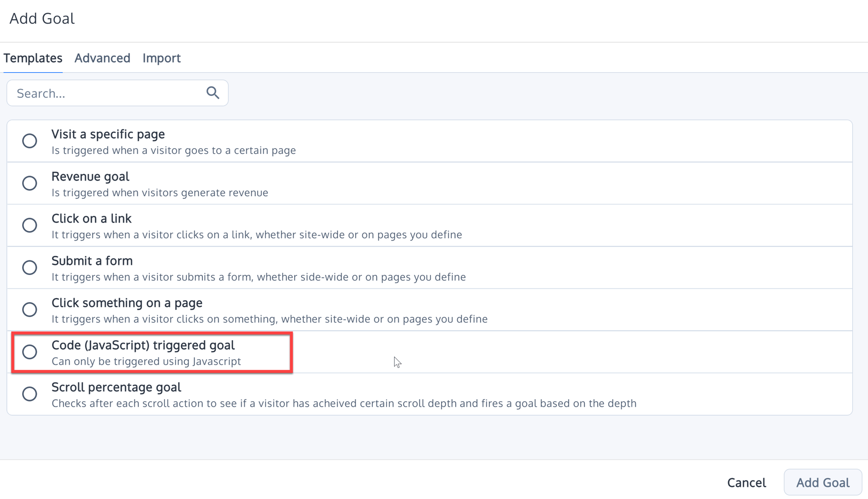Click the "Submit a form" title text
The height and width of the screenshot is (499, 868).
point(92,261)
